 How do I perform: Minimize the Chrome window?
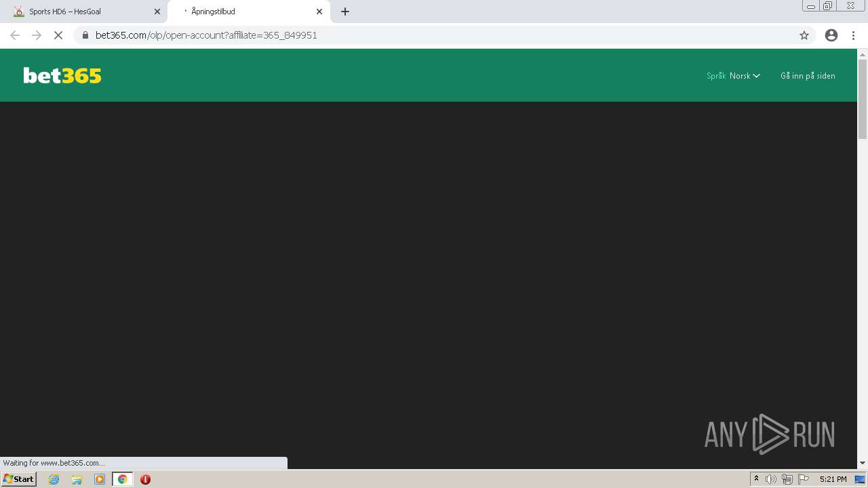click(810, 6)
